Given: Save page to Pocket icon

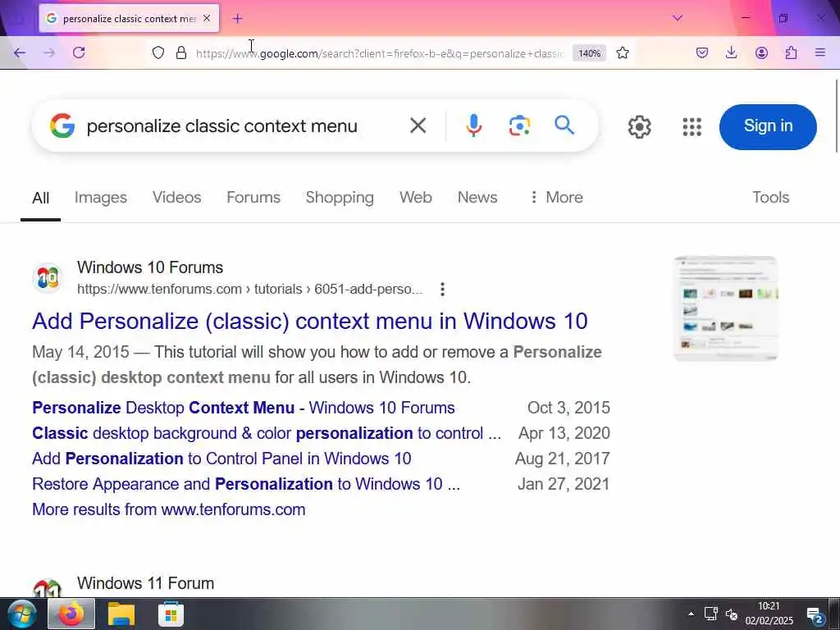Looking at the screenshot, I should coord(702,52).
